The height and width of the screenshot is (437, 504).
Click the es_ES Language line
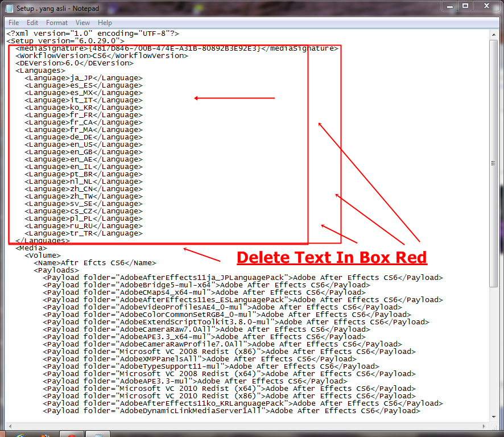83,85
